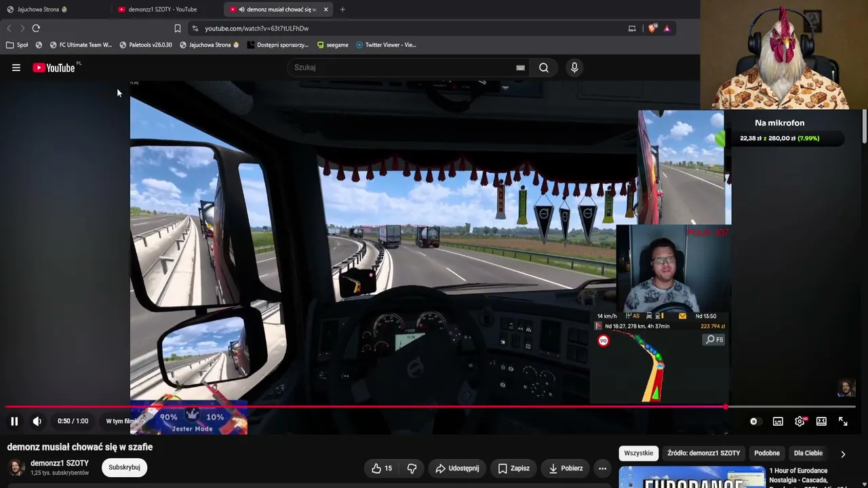Open the on-screen keyboard in search box
The image size is (868, 488).
click(x=520, y=68)
